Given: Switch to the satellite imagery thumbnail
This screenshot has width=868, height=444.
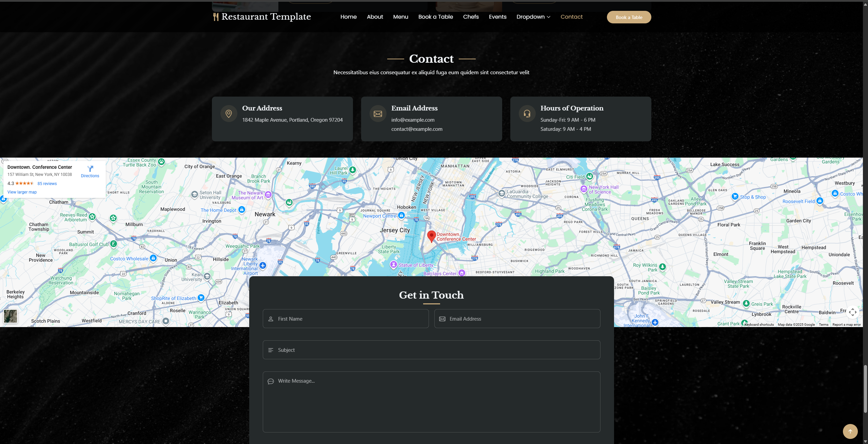Looking at the screenshot, I should click(11, 316).
